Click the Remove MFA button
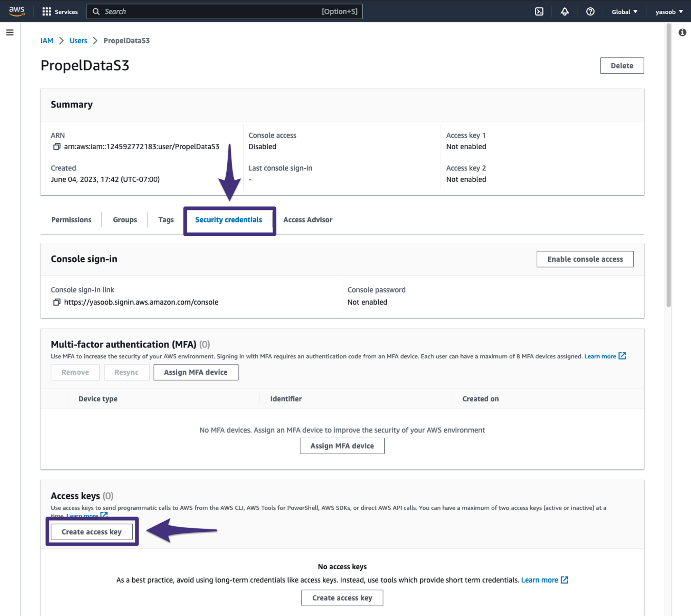Viewport: 691px width, 616px height. coord(75,372)
